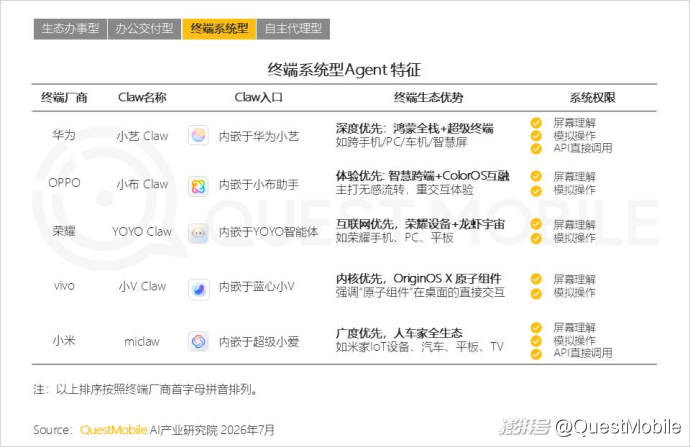
Task: Click the 小V Claw name cell
Action: [142, 286]
